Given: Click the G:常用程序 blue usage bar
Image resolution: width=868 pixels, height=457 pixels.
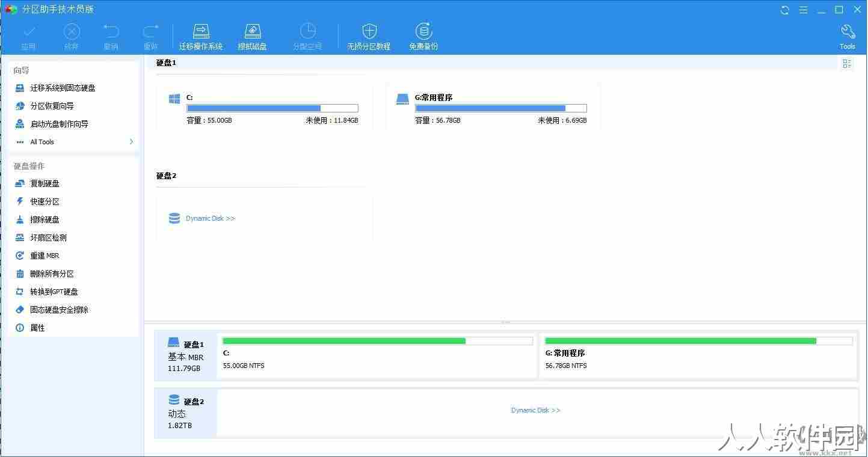Looking at the screenshot, I should (x=500, y=108).
